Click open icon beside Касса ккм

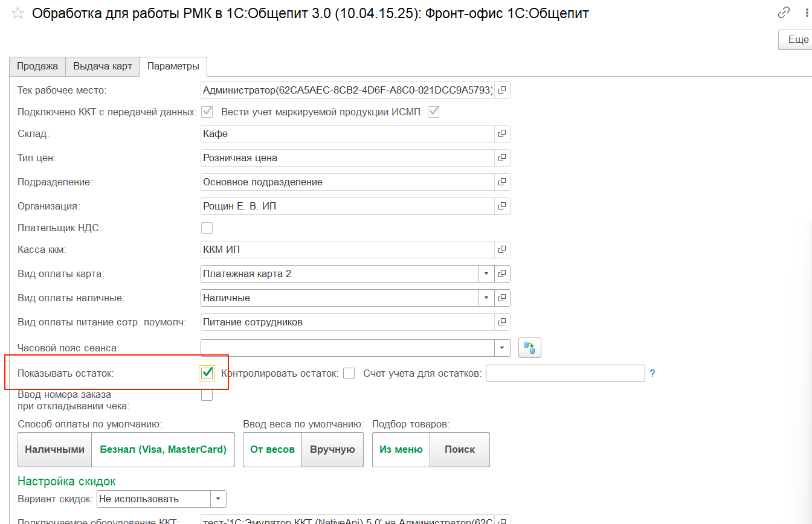point(502,249)
